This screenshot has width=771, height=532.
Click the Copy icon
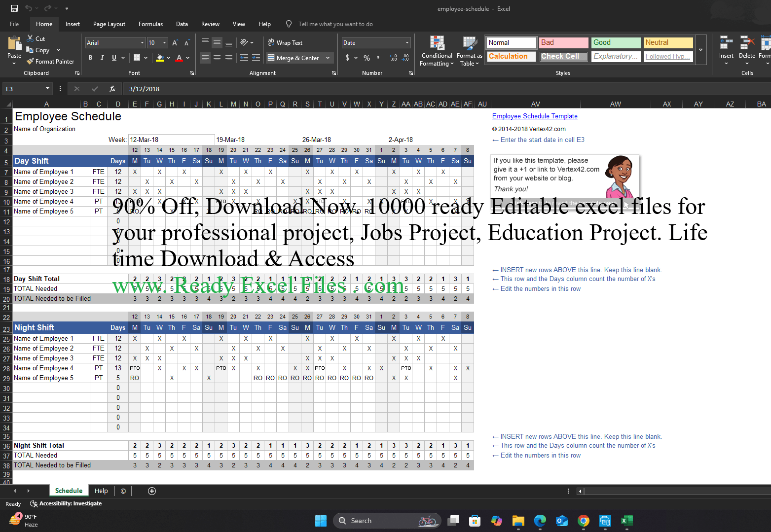[x=30, y=50]
